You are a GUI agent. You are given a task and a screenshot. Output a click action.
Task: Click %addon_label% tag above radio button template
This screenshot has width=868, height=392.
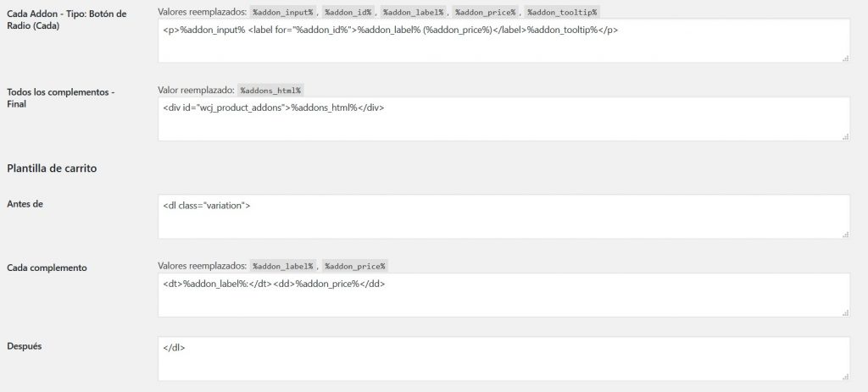coord(413,12)
